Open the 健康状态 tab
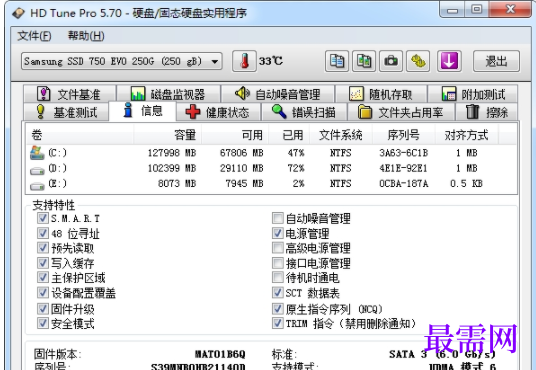This screenshot has height=370, width=536. (x=218, y=112)
